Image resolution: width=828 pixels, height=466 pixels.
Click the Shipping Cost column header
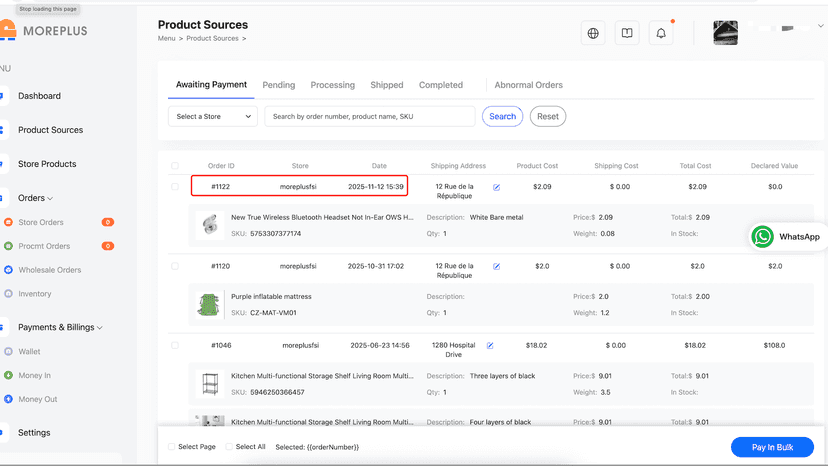coord(616,166)
